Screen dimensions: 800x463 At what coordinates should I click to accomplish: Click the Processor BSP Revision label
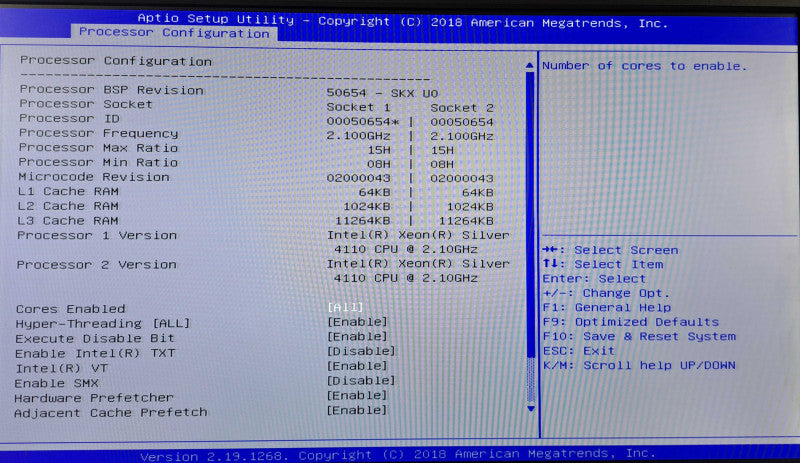pyautogui.click(x=112, y=90)
